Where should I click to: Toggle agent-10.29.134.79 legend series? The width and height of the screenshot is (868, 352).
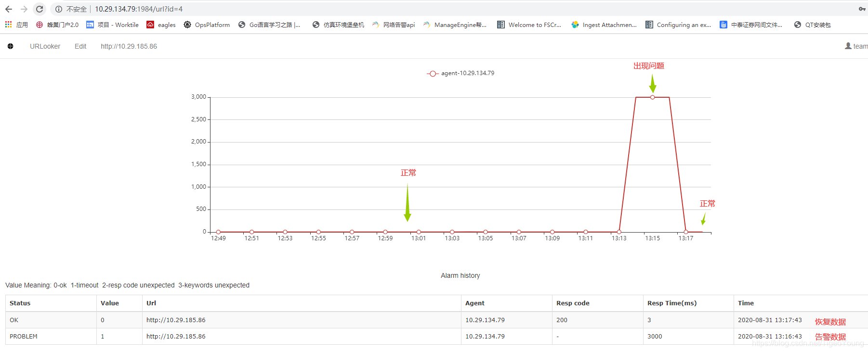tap(460, 73)
